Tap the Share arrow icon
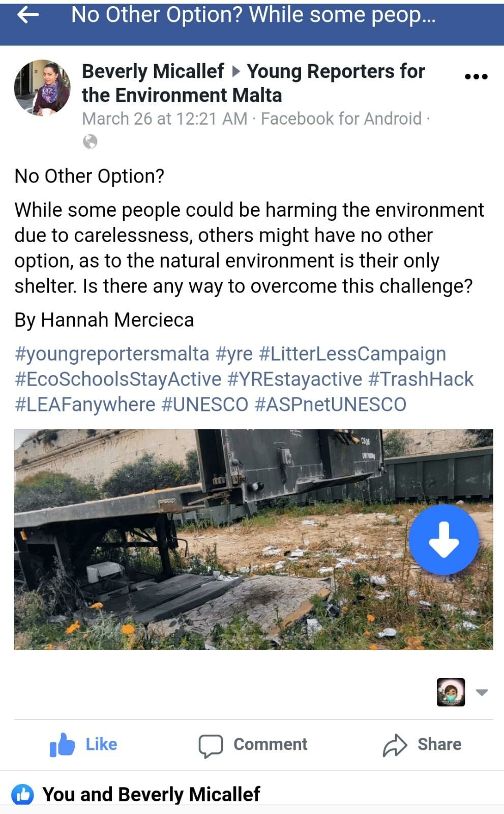Screen dimensions: 504x814 pyautogui.click(x=395, y=745)
